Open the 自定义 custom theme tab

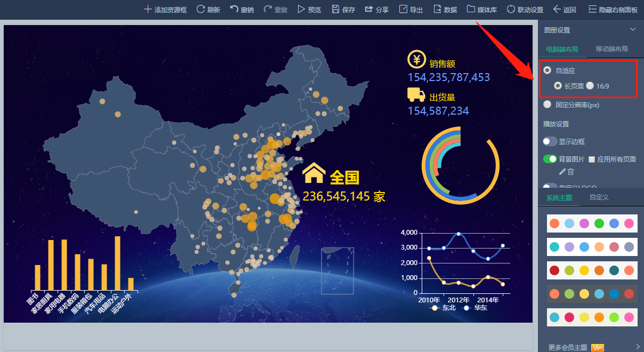click(599, 197)
